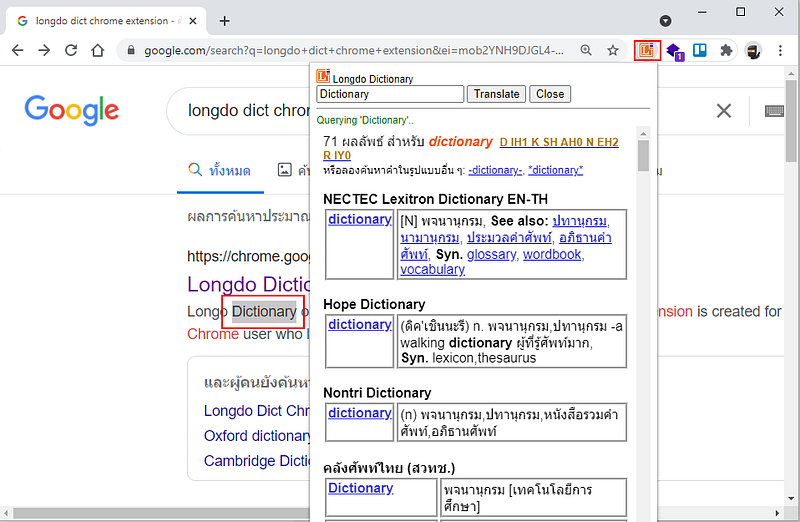Click the page vertical scrollbar thumb
Viewport: 800px width, 522px height.
tap(791, 120)
